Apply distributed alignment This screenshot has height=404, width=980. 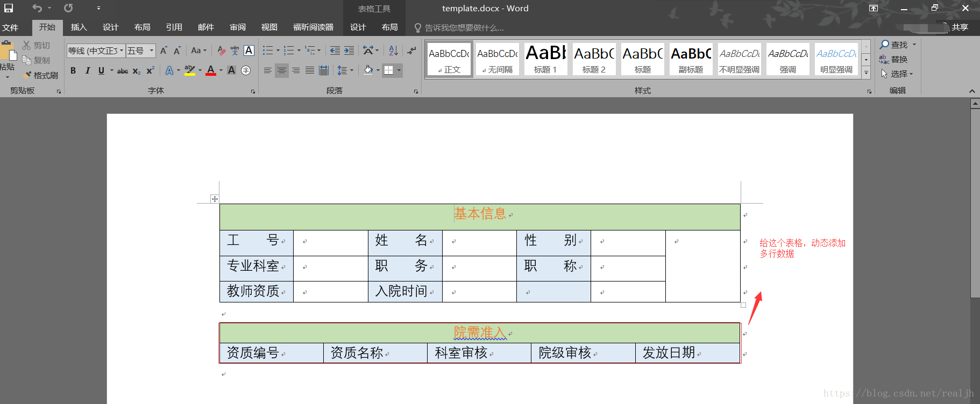324,70
